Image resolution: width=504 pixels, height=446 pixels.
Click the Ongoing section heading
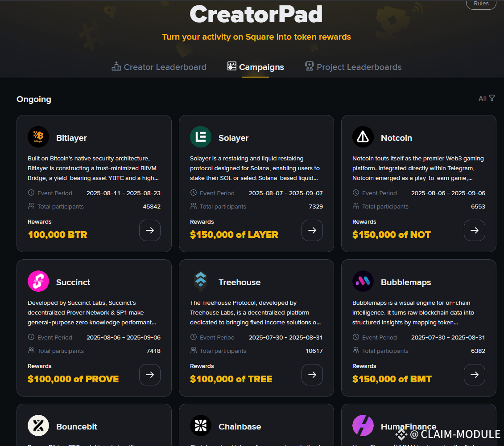[34, 99]
